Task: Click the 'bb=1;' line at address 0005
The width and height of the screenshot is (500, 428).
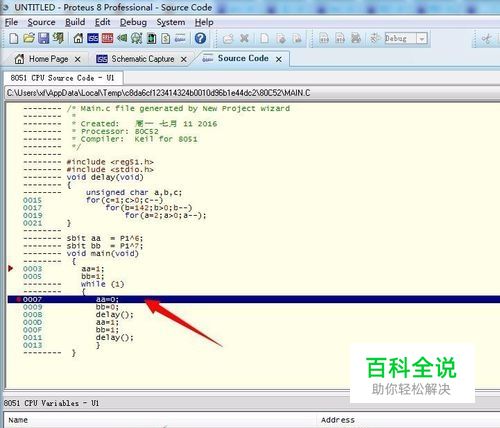Action: tap(93, 276)
